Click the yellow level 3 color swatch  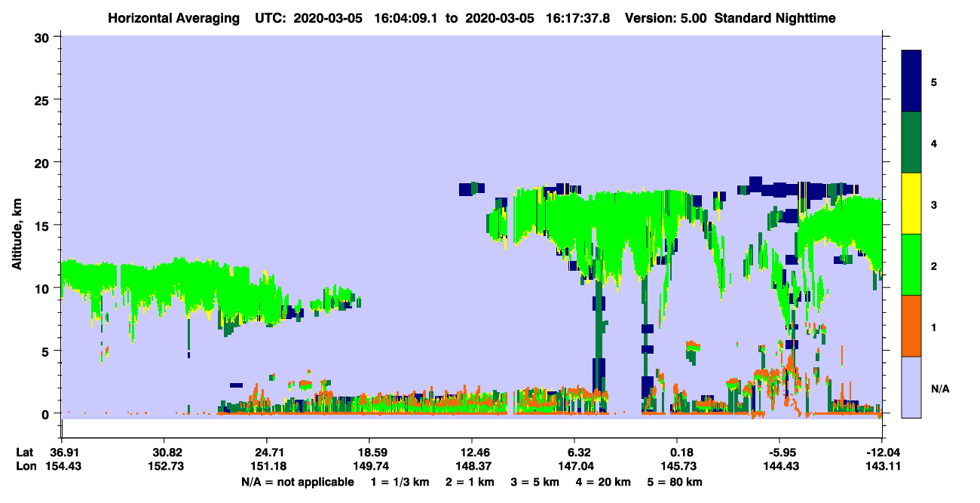(x=911, y=204)
